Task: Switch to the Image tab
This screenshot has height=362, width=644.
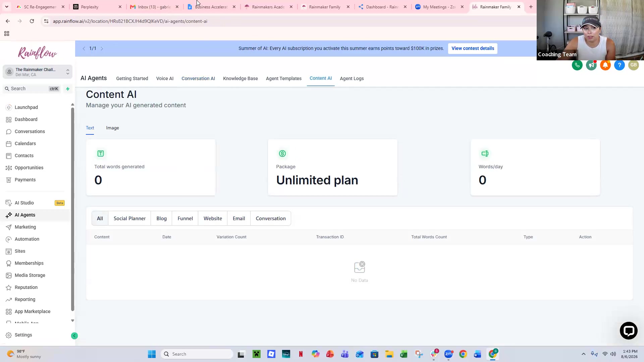Action: 112,128
